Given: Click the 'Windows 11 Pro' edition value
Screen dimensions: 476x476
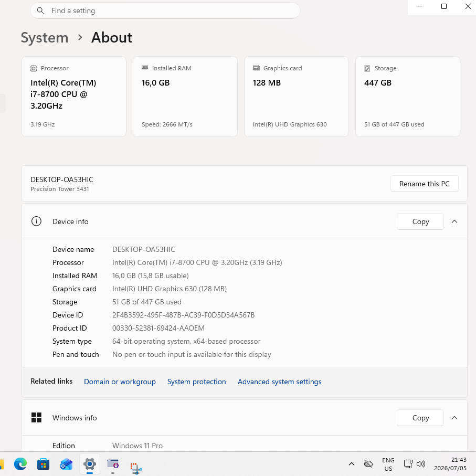Looking at the screenshot, I should [x=137, y=446].
